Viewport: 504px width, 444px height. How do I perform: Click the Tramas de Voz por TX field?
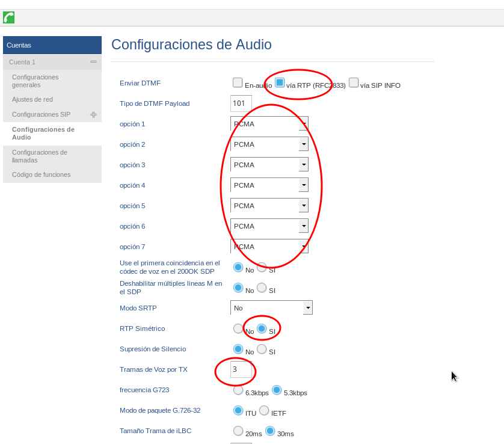(x=241, y=369)
